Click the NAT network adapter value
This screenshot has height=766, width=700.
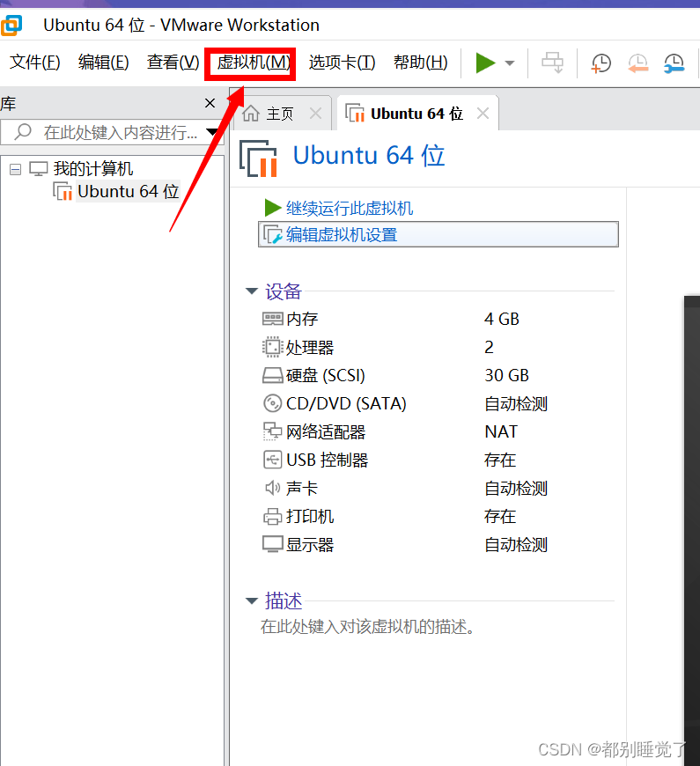click(x=501, y=431)
